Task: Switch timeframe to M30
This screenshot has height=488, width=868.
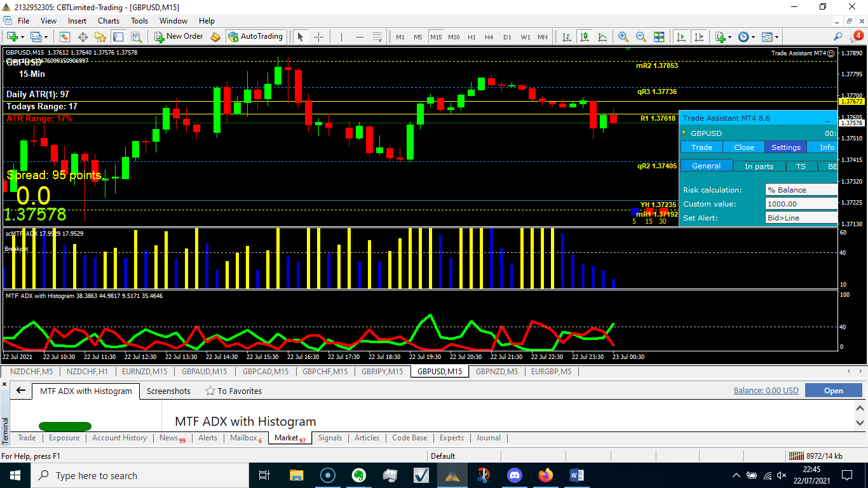Action: pos(454,37)
